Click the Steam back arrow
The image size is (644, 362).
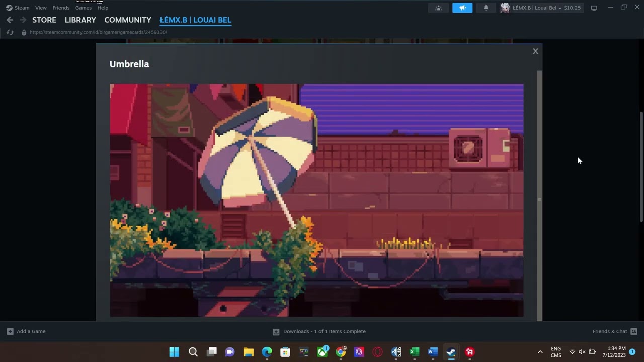coord(10,20)
